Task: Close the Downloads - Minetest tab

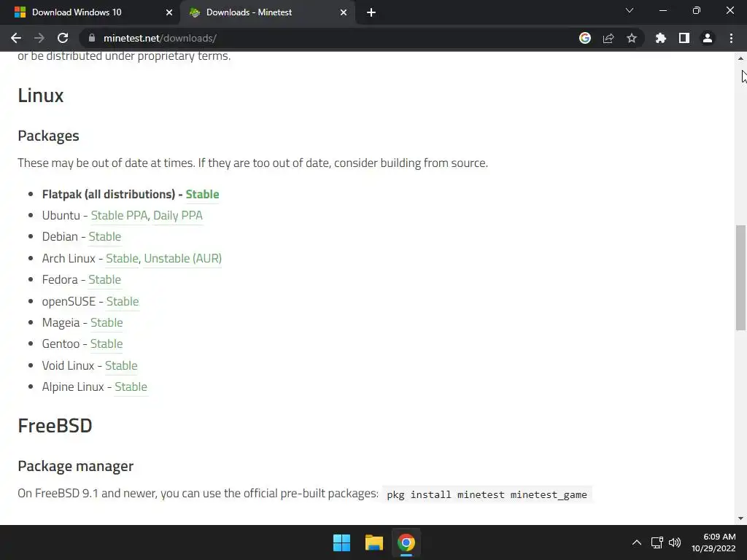Action: pos(344,12)
